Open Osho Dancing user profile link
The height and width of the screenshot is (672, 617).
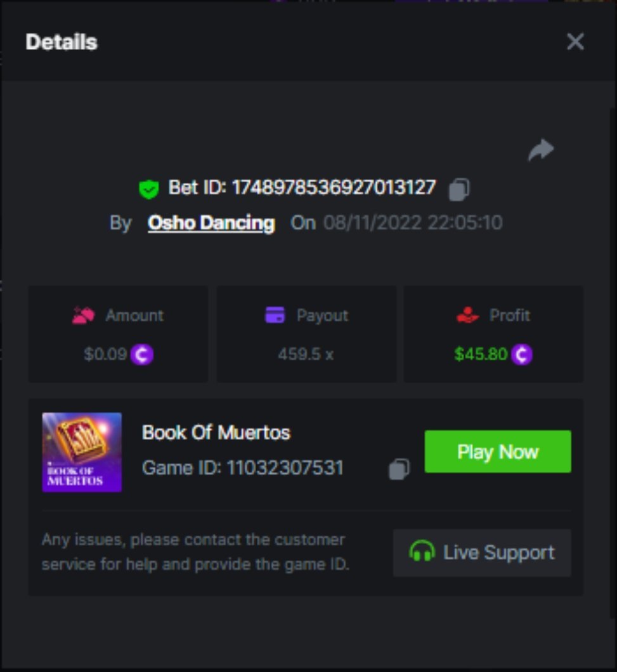(211, 223)
